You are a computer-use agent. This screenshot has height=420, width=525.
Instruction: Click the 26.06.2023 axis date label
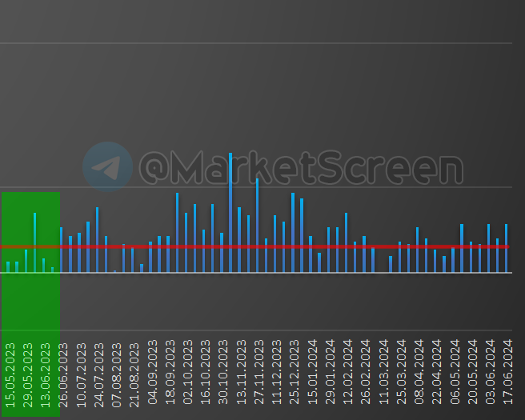tap(63, 375)
